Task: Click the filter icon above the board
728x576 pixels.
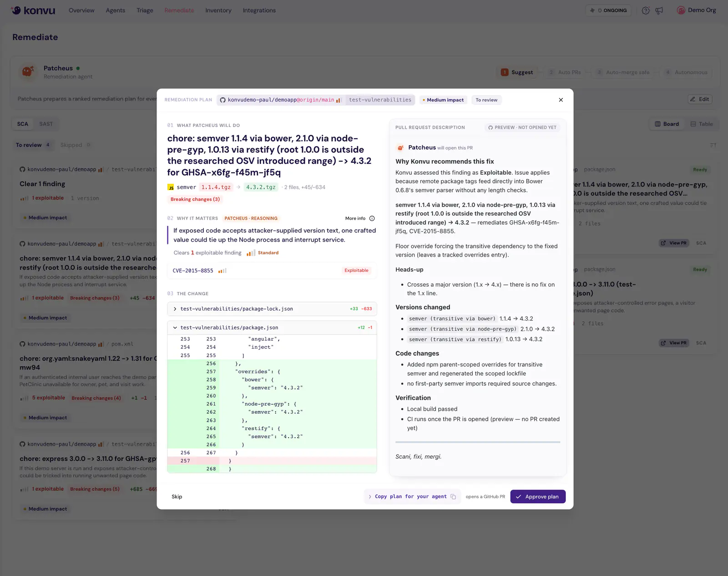Action: point(713,145)
